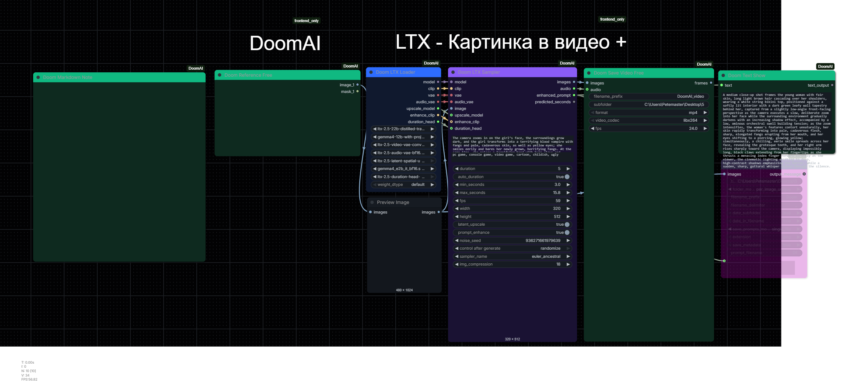Image resolution: width=868 pixels, height=385 pixels.
Task: Collapse the Doom Reference Free node via title dot
Action: point(220,75)
